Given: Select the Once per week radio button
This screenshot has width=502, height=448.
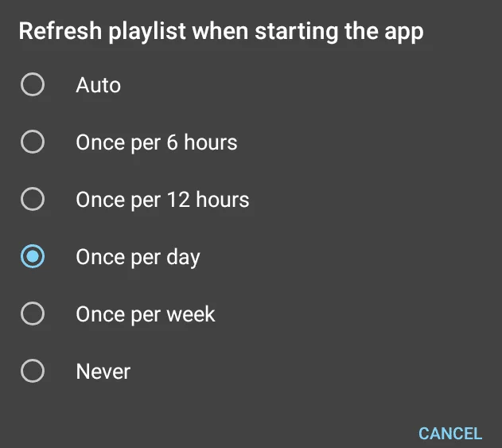Looking at the screenshot, I should 33,314.
